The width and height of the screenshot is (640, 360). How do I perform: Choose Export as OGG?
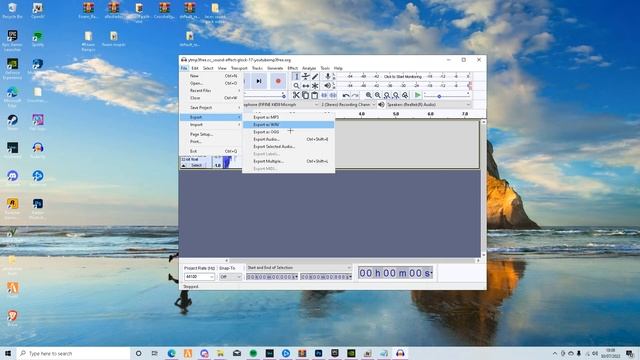(289, 132)
